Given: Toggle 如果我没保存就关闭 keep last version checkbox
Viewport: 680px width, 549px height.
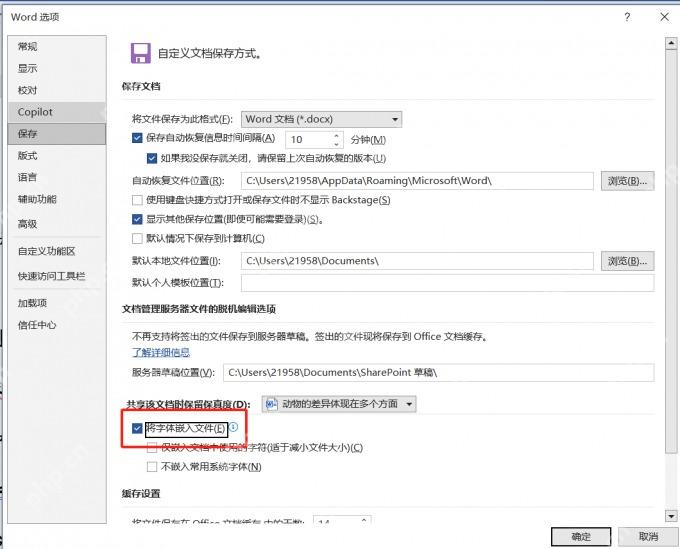Looking at the screenshot, I should pyautogui.click(x=152, y=158).
